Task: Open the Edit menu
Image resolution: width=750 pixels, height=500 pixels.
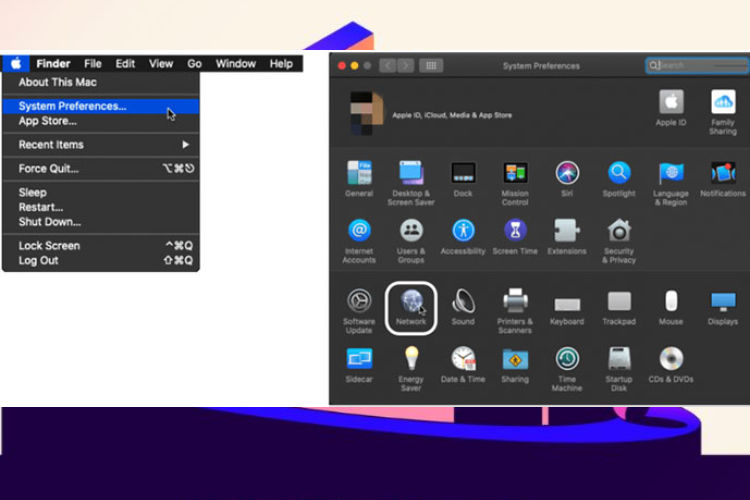Action: pos(125,64)
